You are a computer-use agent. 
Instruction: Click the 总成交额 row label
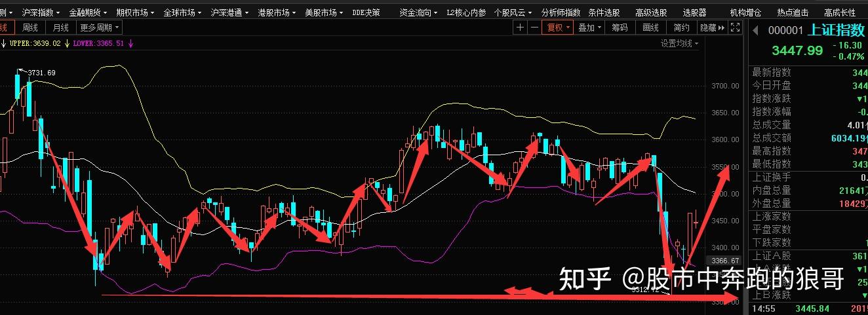coord(772,138)
